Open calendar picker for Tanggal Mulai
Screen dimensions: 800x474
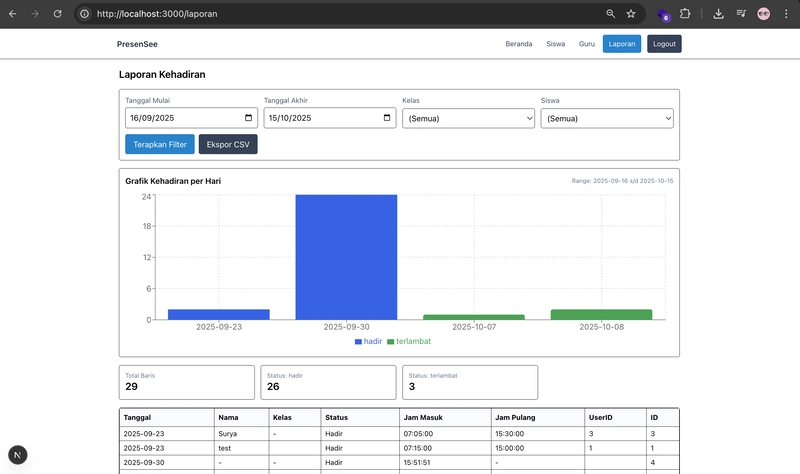(248, 118)
